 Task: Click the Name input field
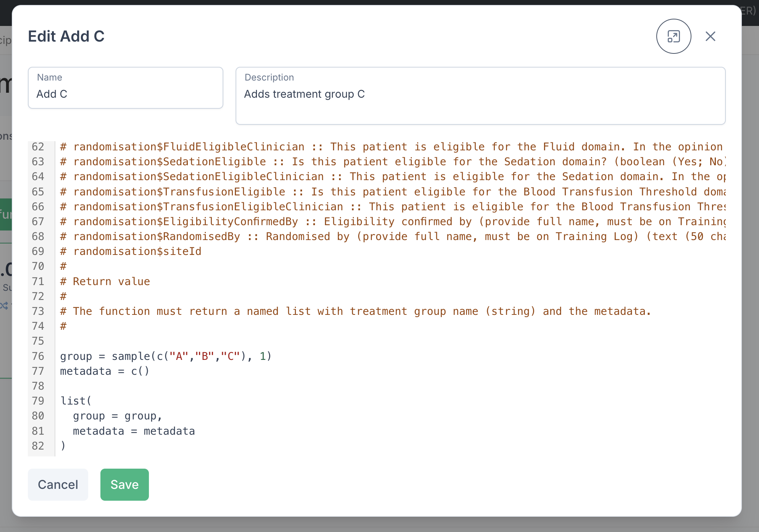pyautogui.click(x=125, y=94)
